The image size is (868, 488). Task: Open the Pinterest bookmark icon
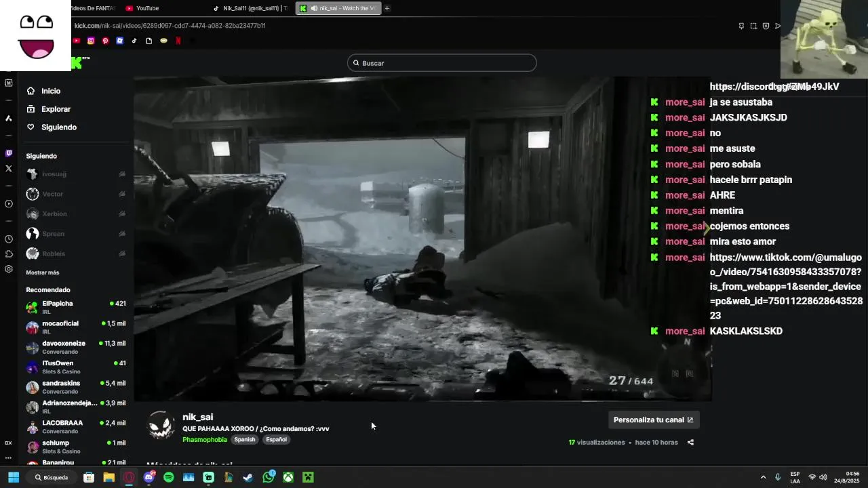pos(105,41)
